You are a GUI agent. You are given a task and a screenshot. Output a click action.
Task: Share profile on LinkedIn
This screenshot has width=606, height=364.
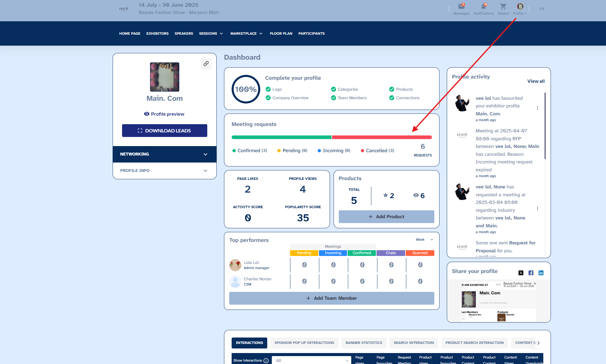tap(541, 273)
